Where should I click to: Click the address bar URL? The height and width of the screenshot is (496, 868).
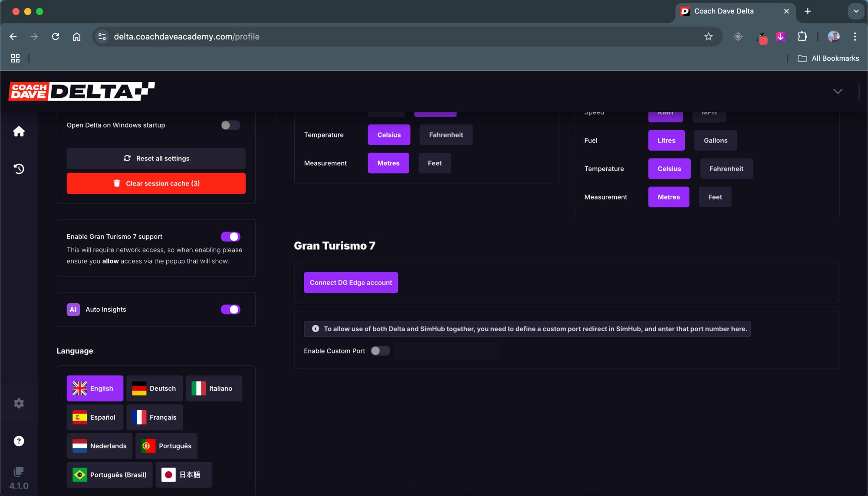point(187,36)
